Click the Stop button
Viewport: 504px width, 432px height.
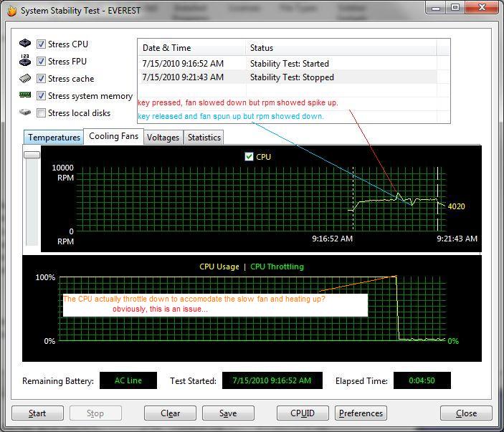[x=95, y=413]
